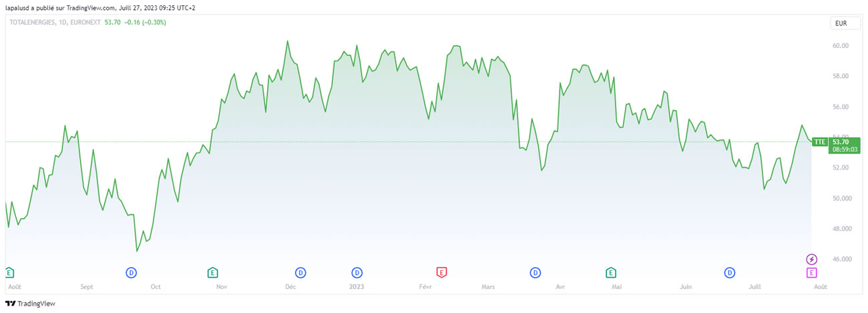
Task: Click the 46.000 price axis label
Action: (841, 259)
